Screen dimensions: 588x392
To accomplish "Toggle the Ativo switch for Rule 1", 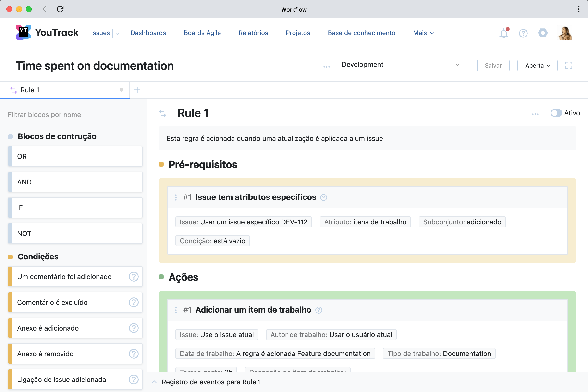I will click(556, 113).
